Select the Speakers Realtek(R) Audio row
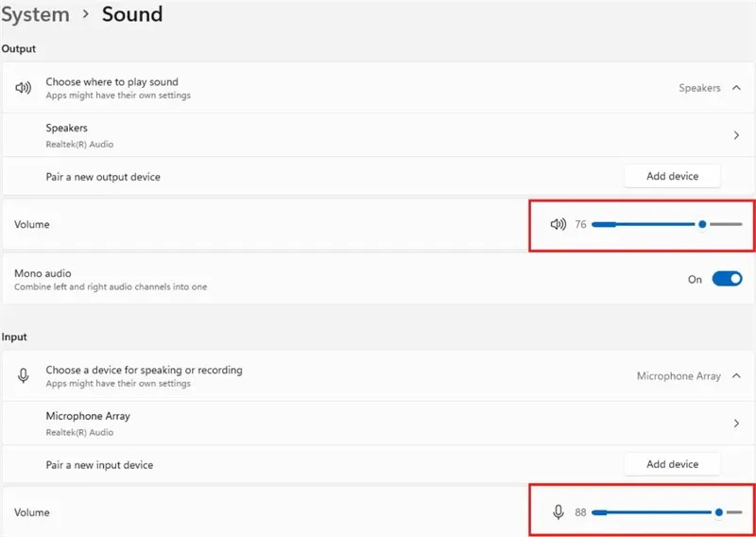The height and width of the screenshot is (537, 756). (283, 135)
